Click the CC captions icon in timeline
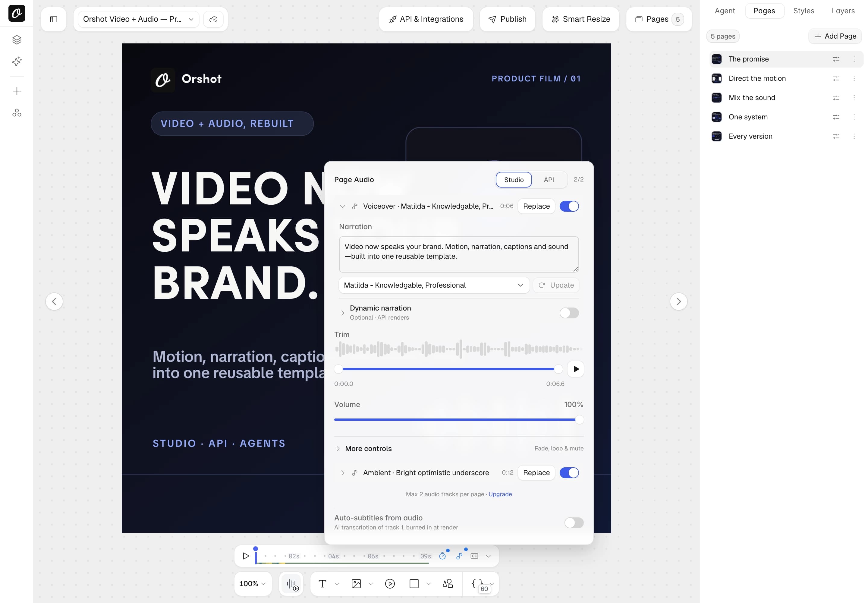 pyautogui.click(x=474, y=556)
